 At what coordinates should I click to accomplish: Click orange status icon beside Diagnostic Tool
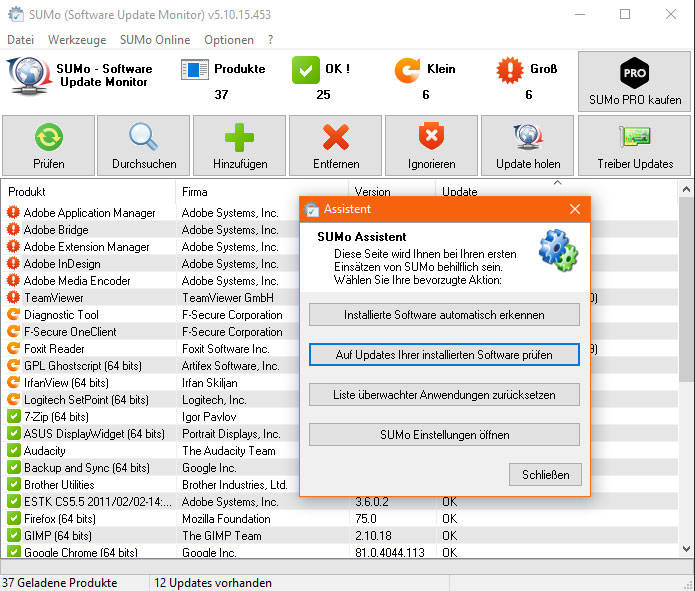click(x=13, y=314)
